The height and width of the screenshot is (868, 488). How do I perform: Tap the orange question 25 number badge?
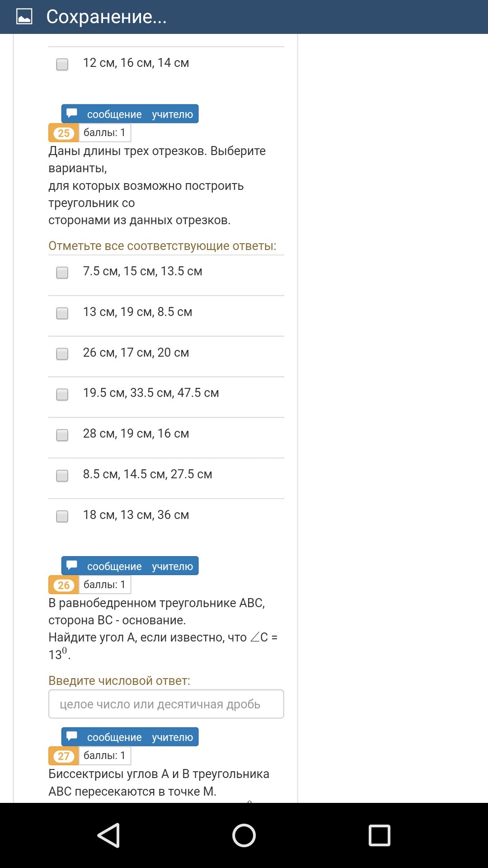pyautogui.click(x=64, y=133)
